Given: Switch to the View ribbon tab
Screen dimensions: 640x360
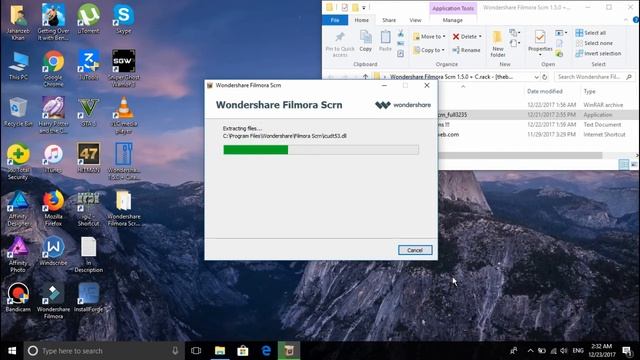Looking at the screenshot, I should [415, 20].
